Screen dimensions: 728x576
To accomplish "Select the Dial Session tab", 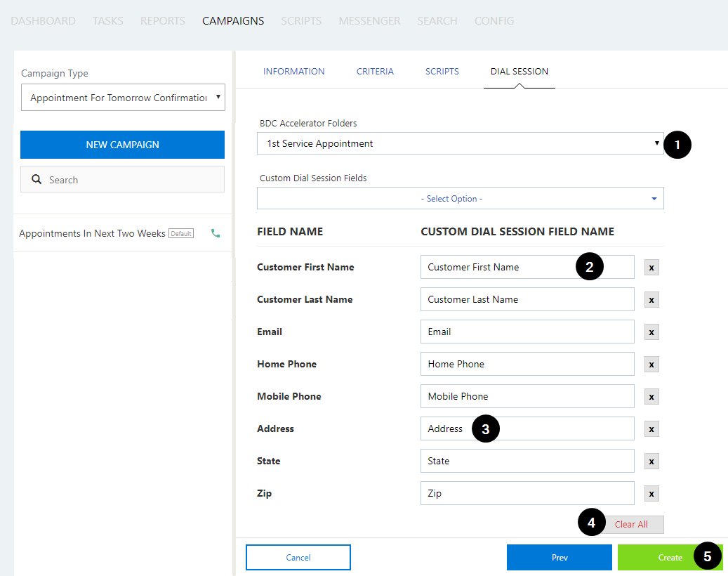I will 519,71.
